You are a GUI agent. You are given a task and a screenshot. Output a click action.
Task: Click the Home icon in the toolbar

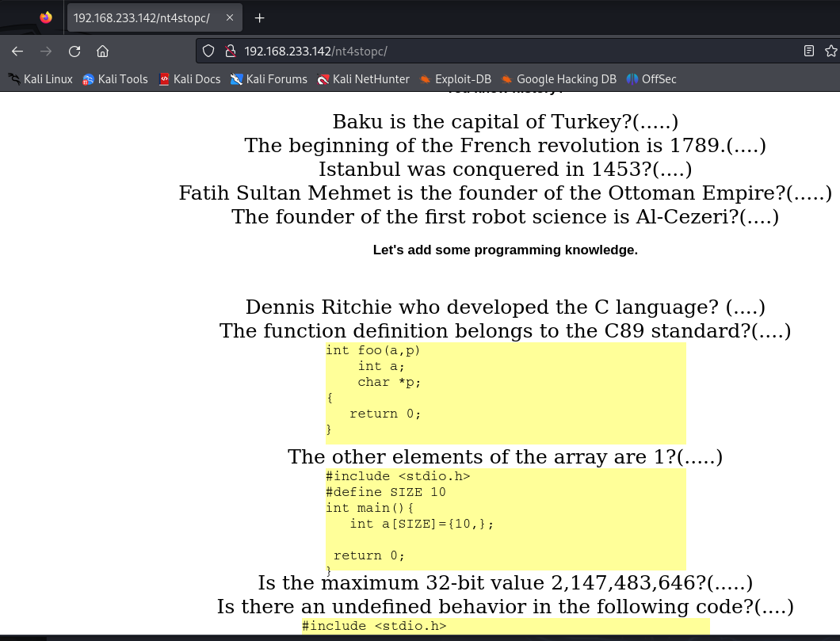pos(102,51)
